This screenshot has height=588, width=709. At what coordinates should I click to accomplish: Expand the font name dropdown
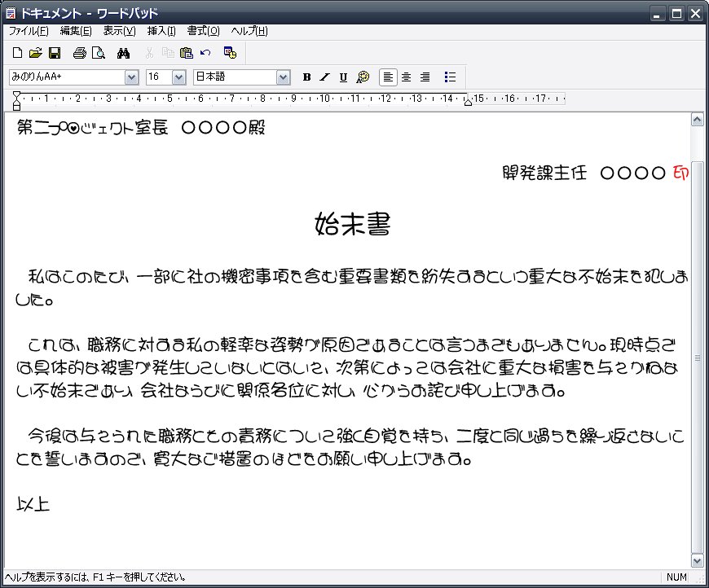[131, 77]
